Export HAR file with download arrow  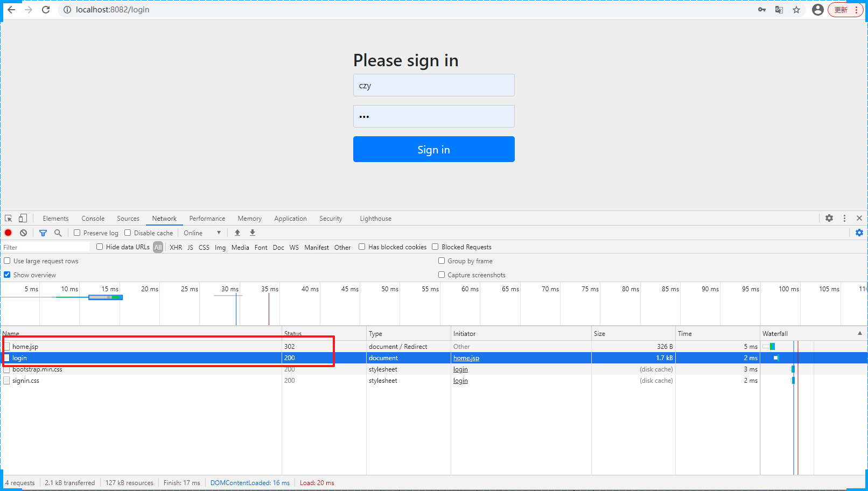point(253,233)
